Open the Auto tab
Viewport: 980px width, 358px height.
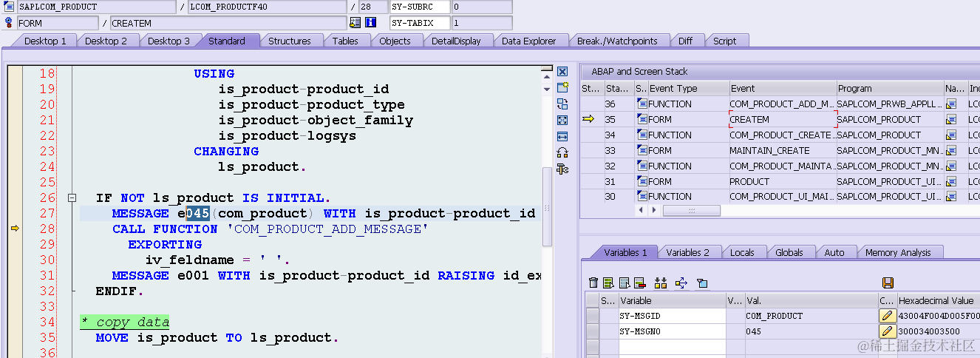834,253
